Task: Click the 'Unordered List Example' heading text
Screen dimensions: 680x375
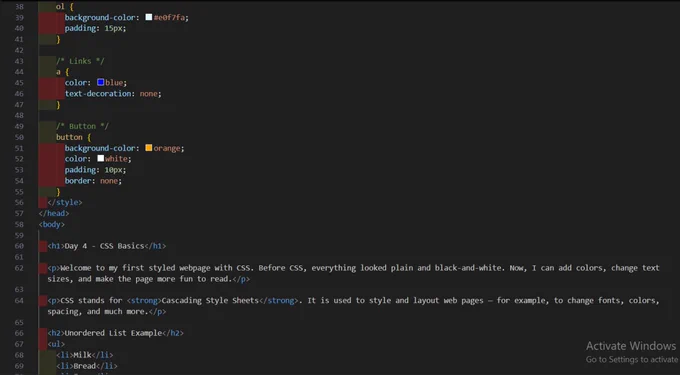Action: click(113, 333)
